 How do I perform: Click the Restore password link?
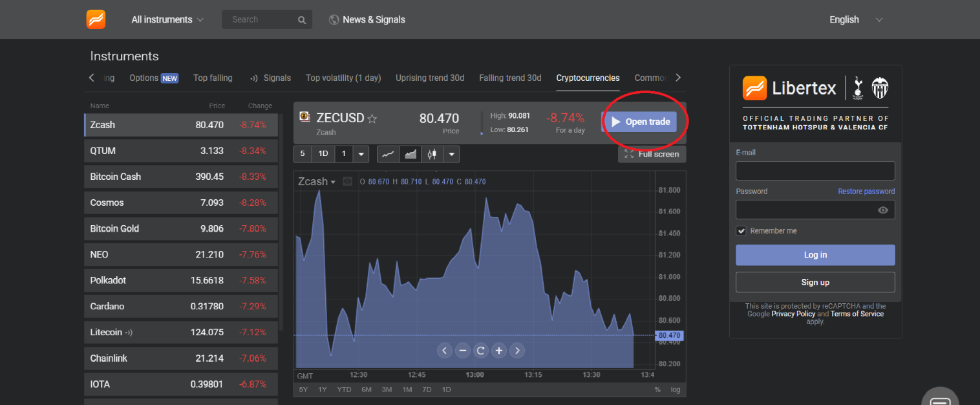[x=866, y=191]
